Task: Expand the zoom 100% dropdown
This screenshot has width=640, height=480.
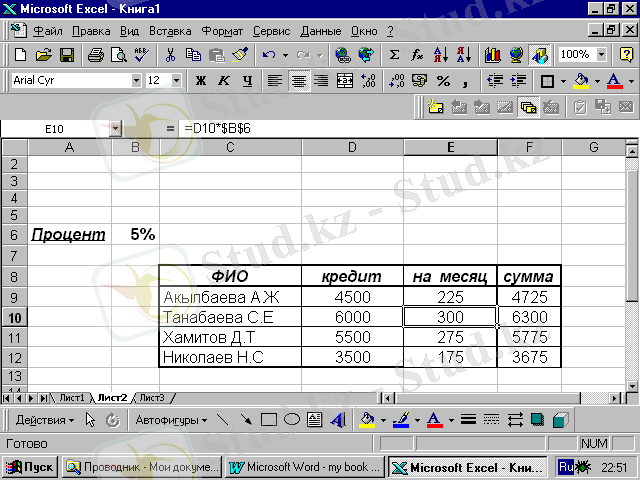Action: point(600,55)
